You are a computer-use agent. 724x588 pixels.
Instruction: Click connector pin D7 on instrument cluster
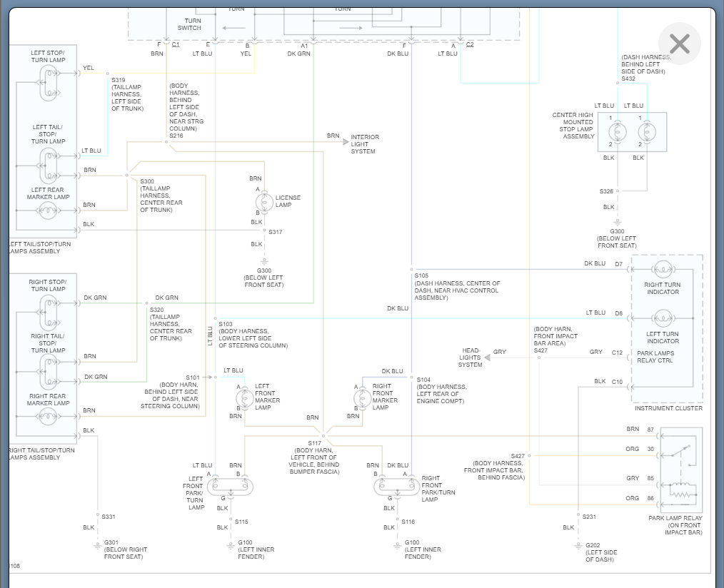[x=619, y=264]
